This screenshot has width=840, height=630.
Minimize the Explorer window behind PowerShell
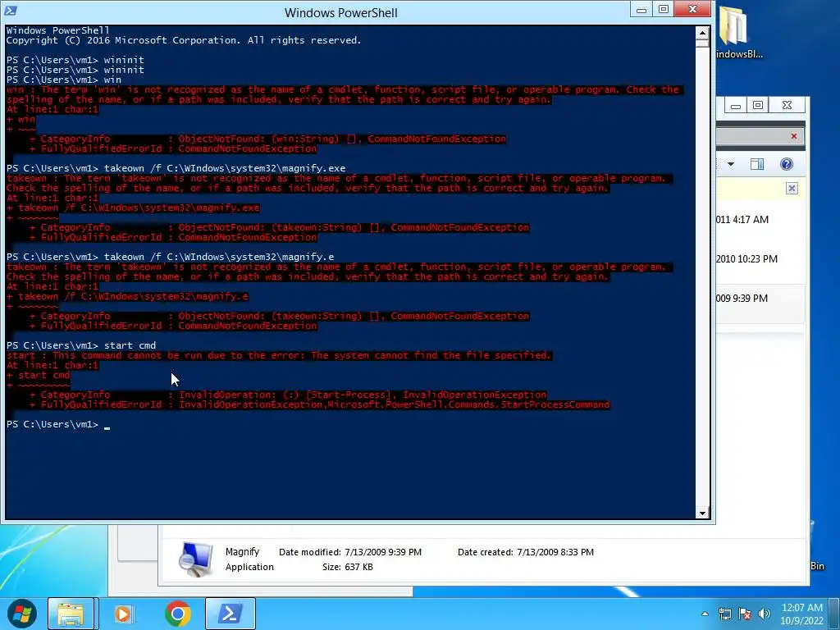coord(736,105)
